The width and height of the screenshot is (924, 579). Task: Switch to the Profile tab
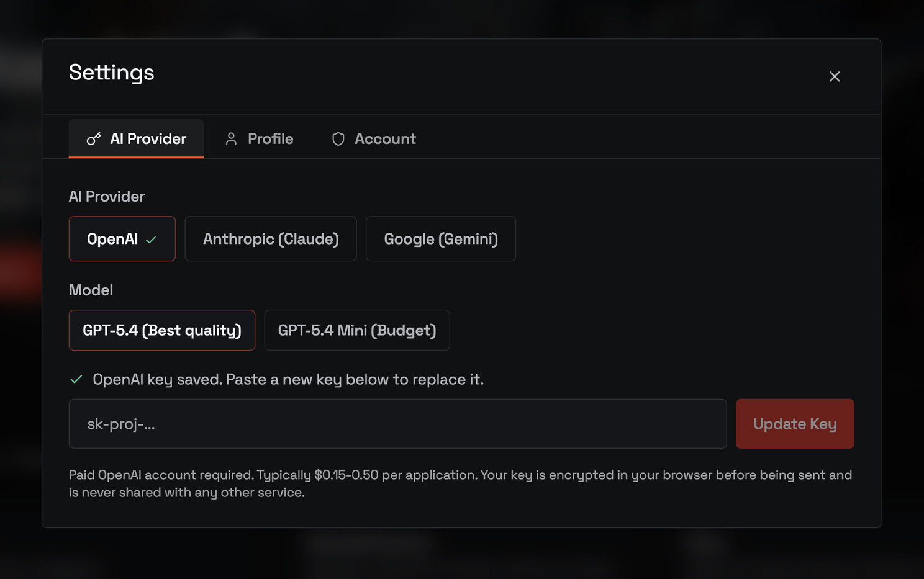[x=270, y=139]
